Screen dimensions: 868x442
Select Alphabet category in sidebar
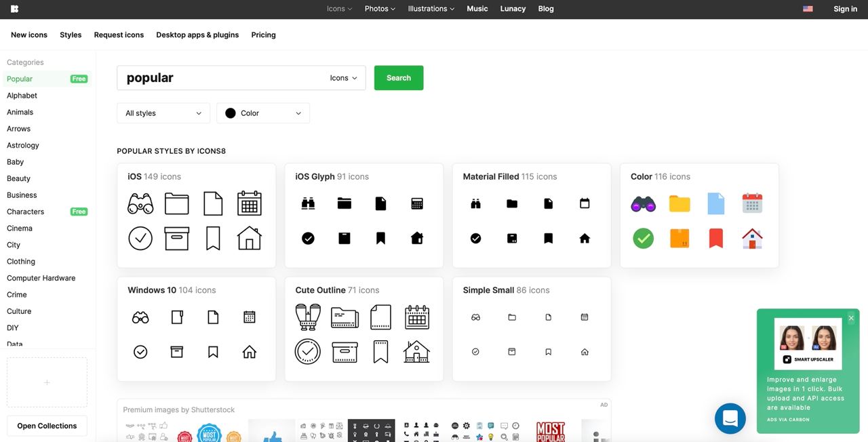point(22,96)
